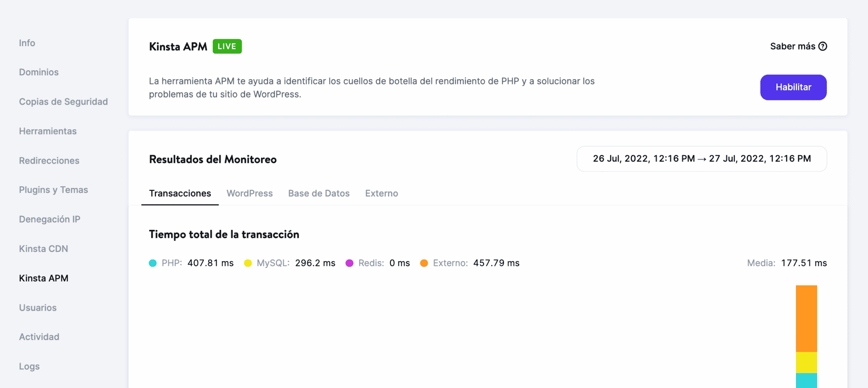Open the Saber más help icon
This screenshot has height=388, width=868.
pos(823,46)
